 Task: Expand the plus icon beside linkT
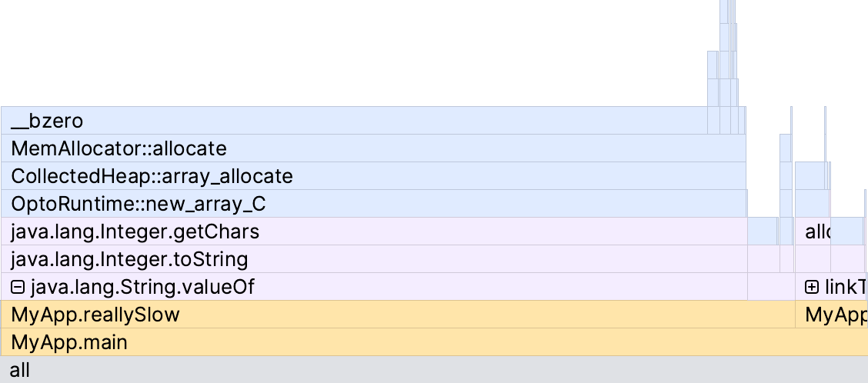[x=812, y=288]
